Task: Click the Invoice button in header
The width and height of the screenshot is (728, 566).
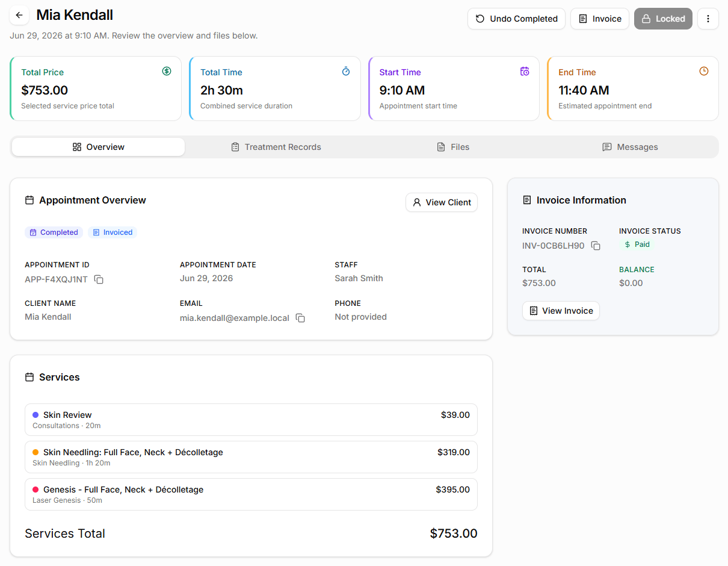Action: 600,19
